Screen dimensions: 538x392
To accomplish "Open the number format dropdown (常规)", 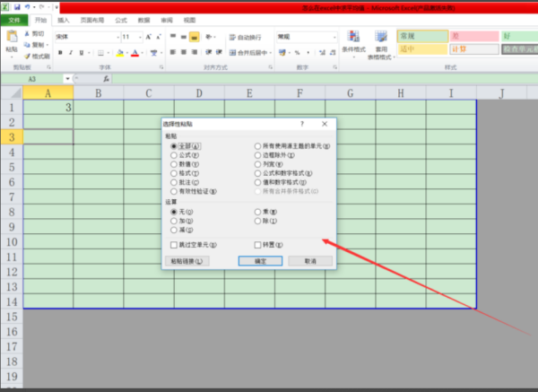I will (x=334, y=37).
